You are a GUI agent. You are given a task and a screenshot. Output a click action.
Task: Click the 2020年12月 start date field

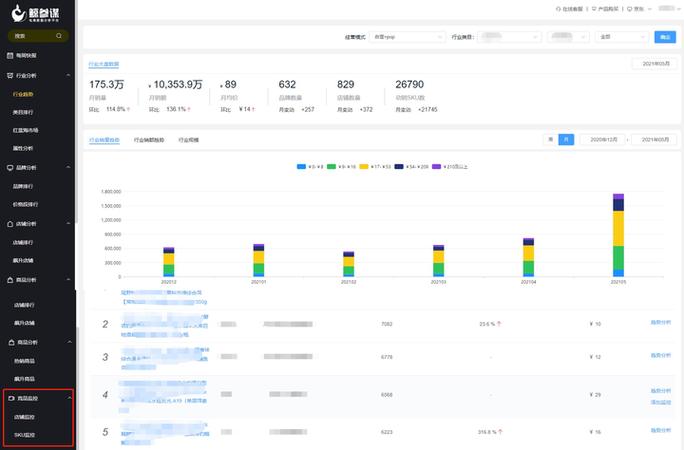click(x=603, y=140)
